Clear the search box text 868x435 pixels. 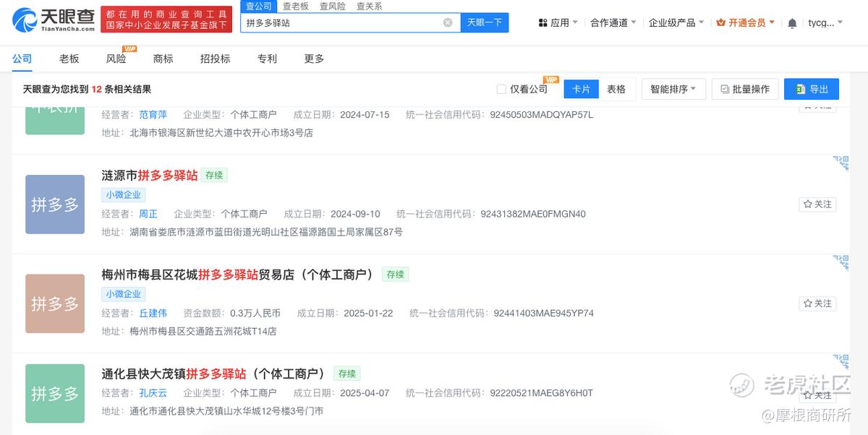point(448,22)
